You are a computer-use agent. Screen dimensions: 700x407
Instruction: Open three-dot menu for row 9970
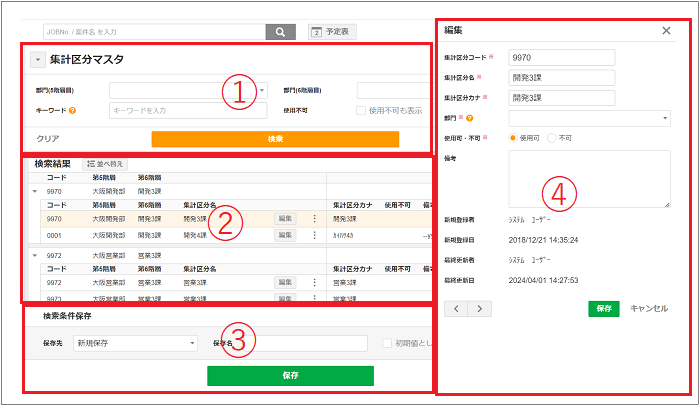coord(315,219)
